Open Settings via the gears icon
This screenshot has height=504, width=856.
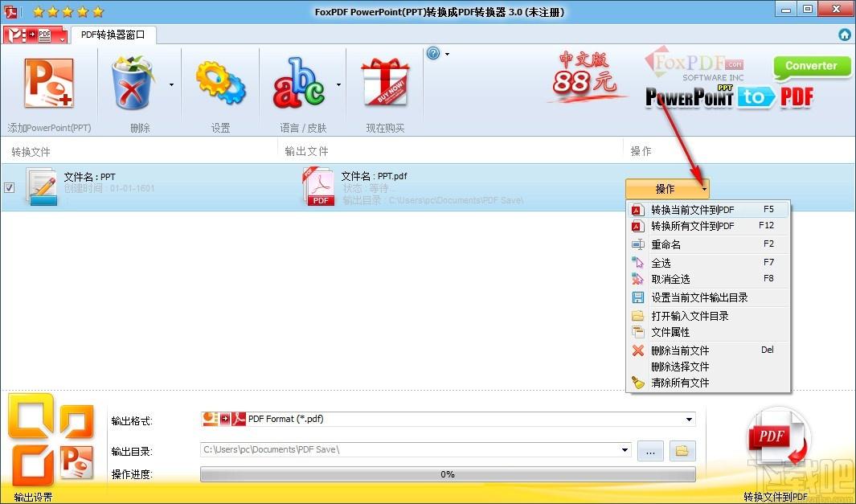[220, 83]
